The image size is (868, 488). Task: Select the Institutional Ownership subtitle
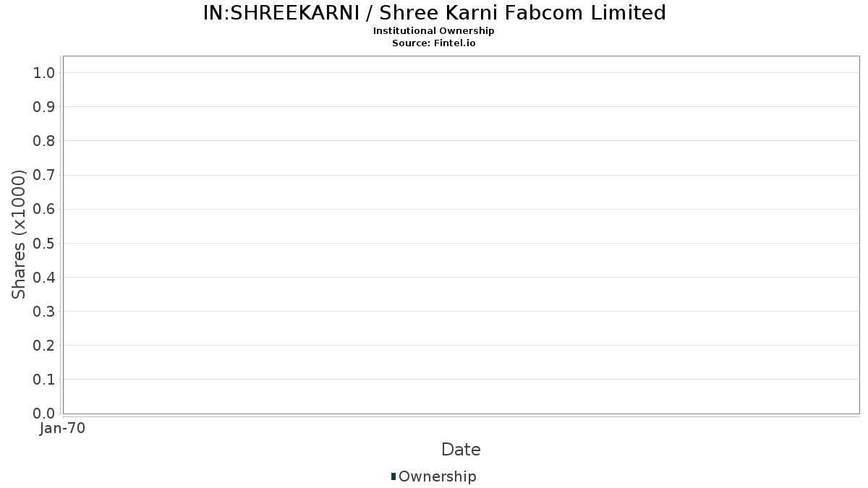point(433,31)
